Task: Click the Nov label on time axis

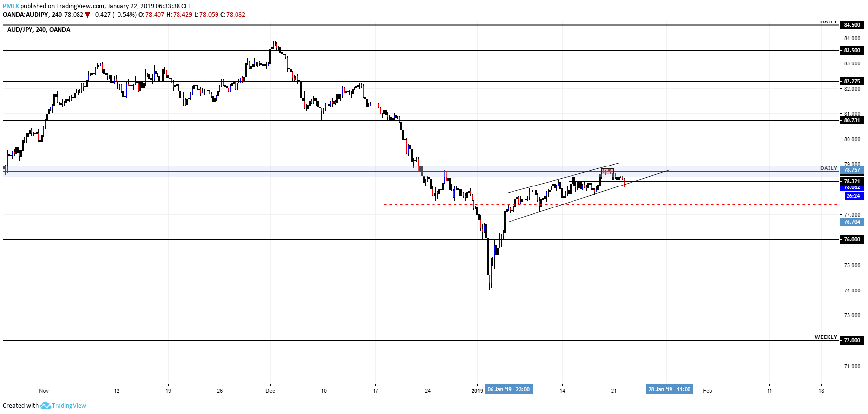Action: point(44,391)
